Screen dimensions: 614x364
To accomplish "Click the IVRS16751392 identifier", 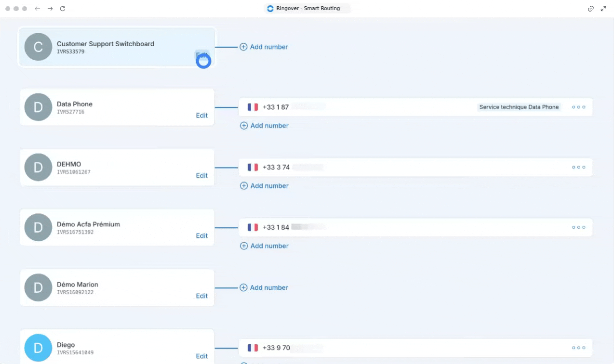I will 75,232.
